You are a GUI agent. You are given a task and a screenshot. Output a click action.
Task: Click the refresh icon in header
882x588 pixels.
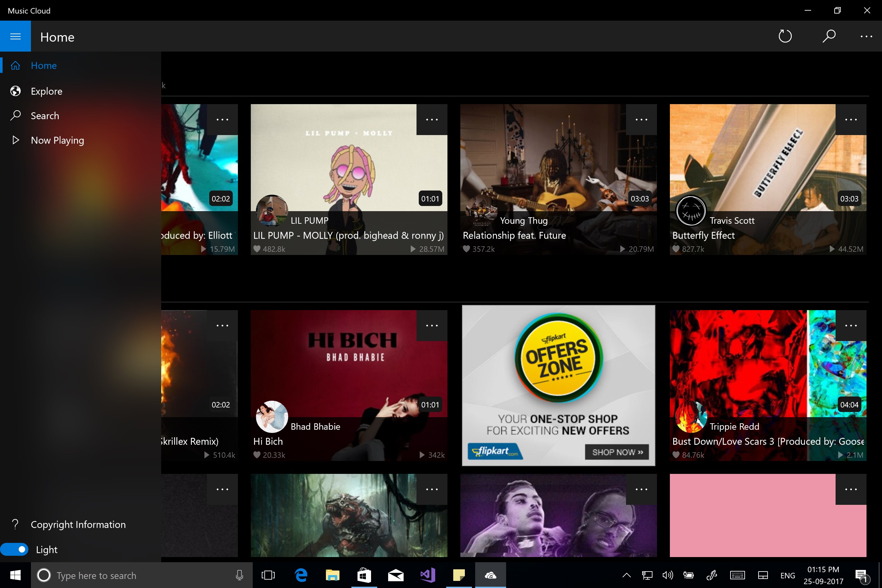(x=785, y=36)
